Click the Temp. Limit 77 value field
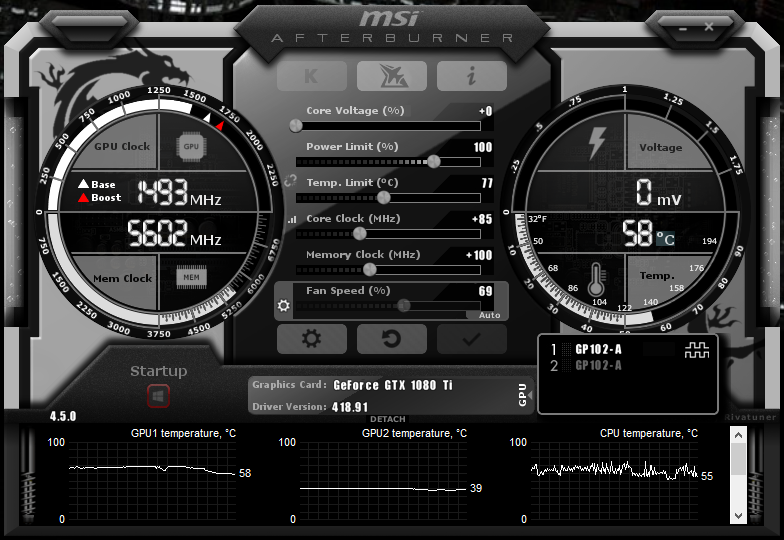 487,183
